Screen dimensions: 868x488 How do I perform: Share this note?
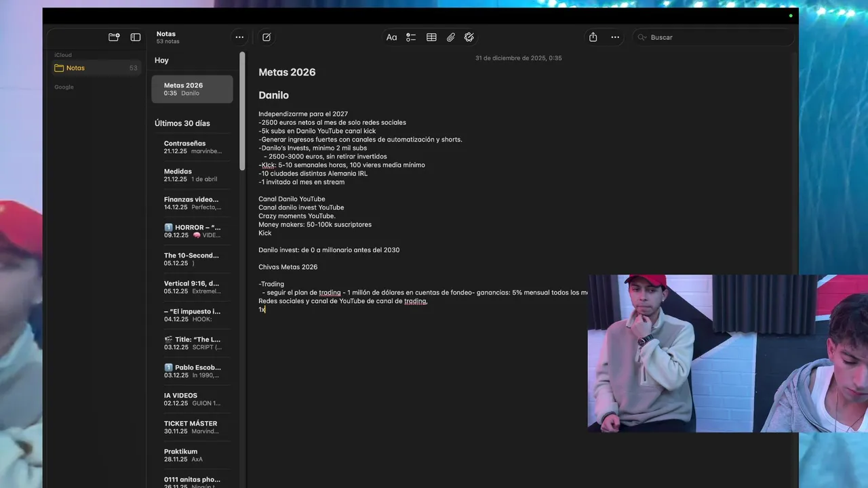pyautogui.click(x=593, y=37)
